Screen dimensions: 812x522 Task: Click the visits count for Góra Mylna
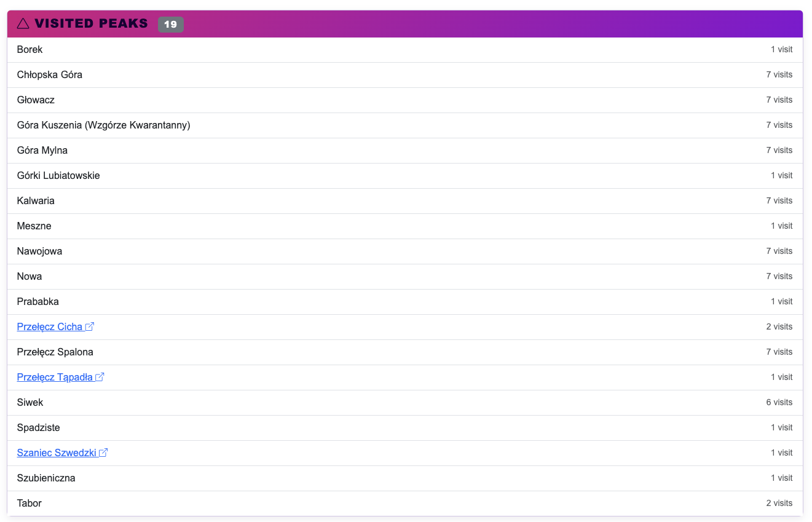(x=779, y=150)
